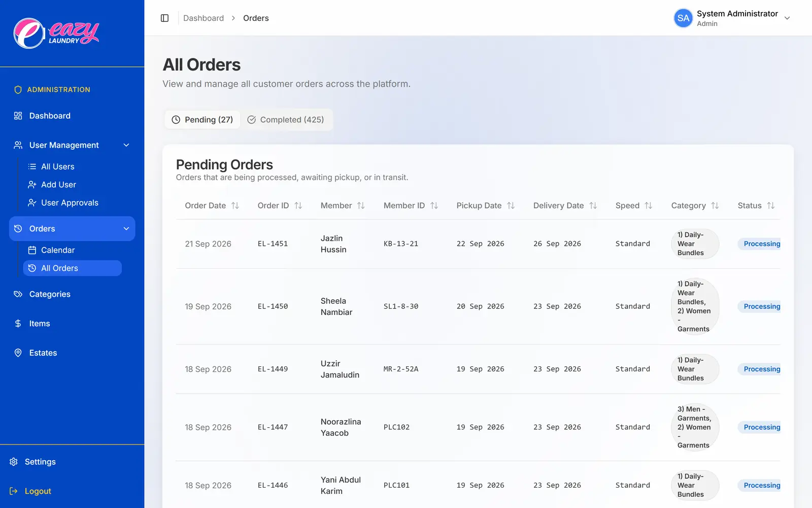Viewport: 812px width, 508px height.
Task: Switch to the Completed (425) tab
Action: point(286,120)
